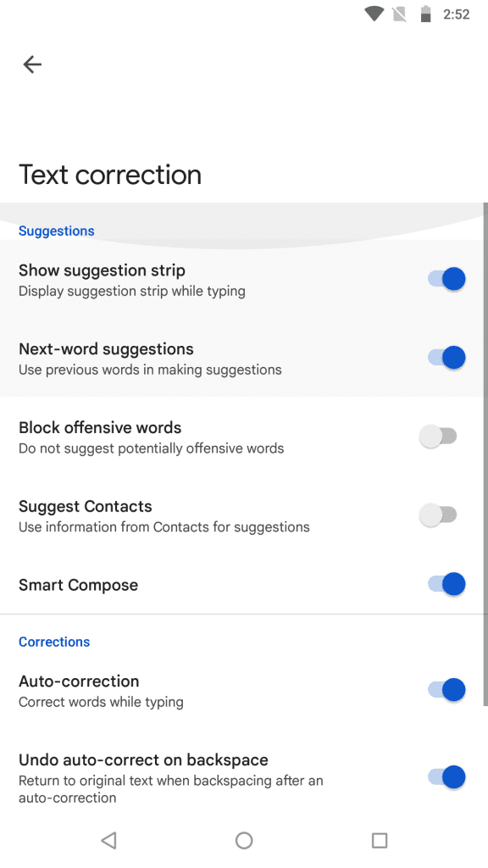Tap the Wi-Fi icon in status bar
488x868 pixels.
374,14
